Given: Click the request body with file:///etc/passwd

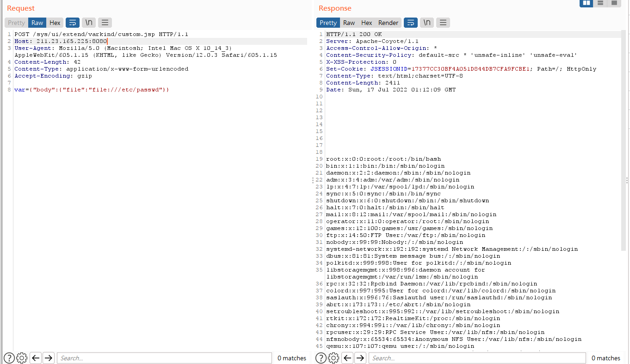Looking at the screenshot, I should tap(92, 90).
